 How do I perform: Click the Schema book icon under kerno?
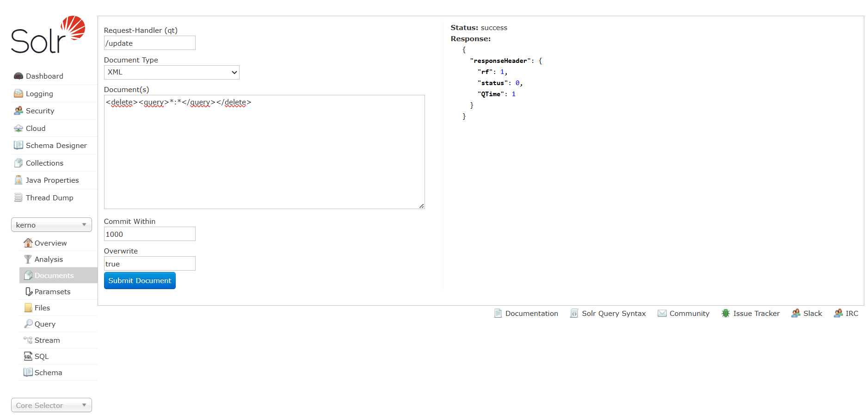click(28, 372)
